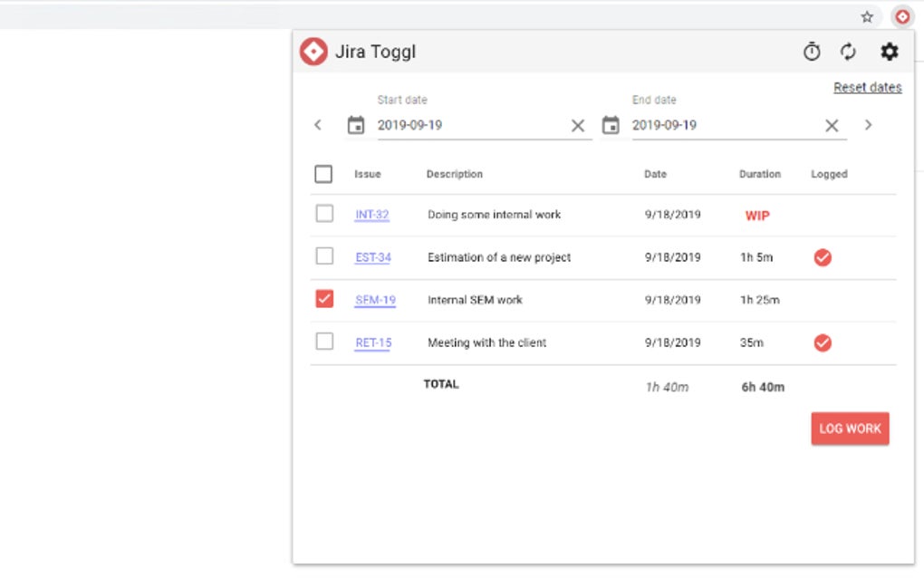Open the EST-34 issue link
Viewport: 924px width, 578px height.
coord(373,257)
